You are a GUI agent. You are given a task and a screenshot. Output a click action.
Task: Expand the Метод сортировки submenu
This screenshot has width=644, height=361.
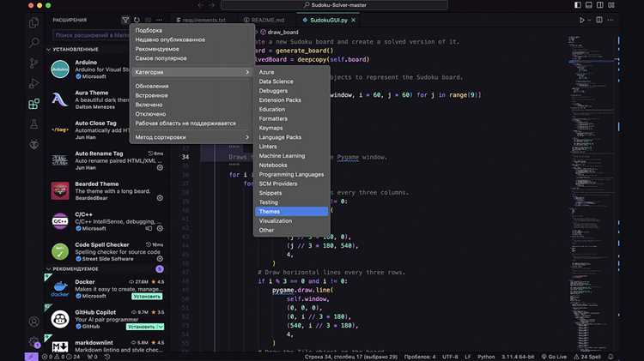click(x=191, y=137)
